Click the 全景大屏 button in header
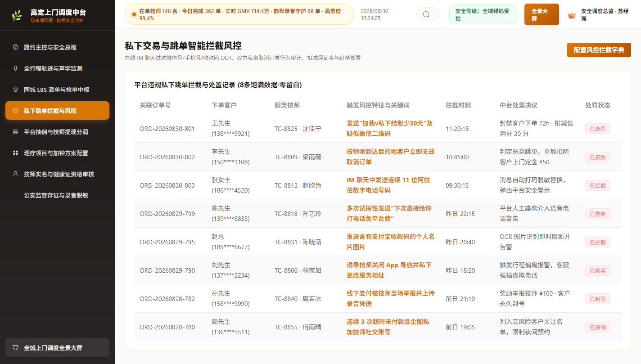The height and width of the screenshot is (364, 641). click(542, 14)
